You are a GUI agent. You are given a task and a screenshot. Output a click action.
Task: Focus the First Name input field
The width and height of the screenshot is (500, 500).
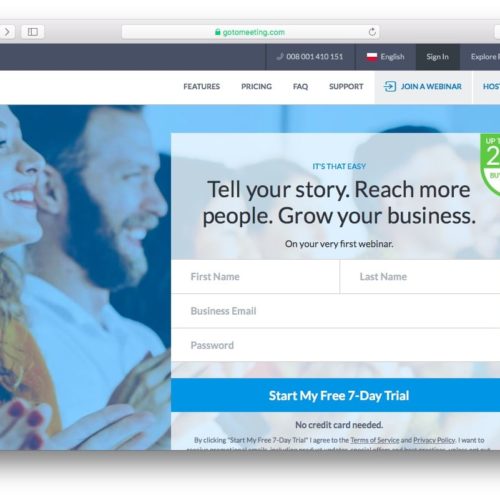pyautogui.click(x=255, y=277)
